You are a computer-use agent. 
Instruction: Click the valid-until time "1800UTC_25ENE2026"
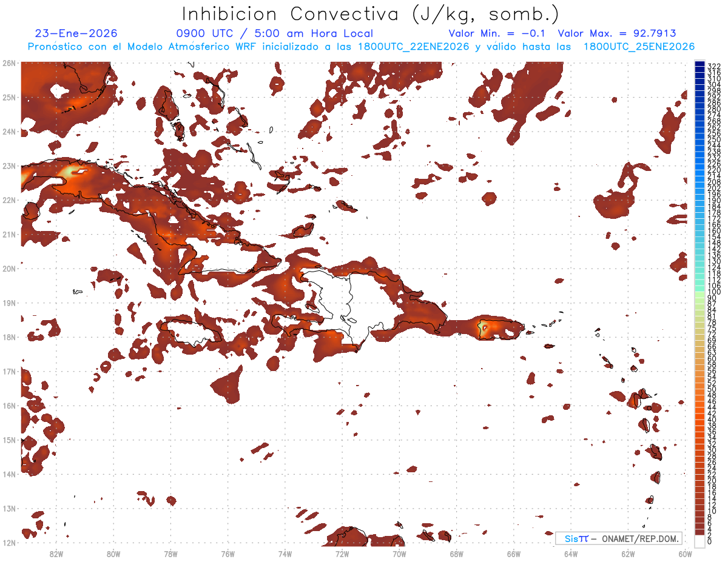[x=639, y=47]
